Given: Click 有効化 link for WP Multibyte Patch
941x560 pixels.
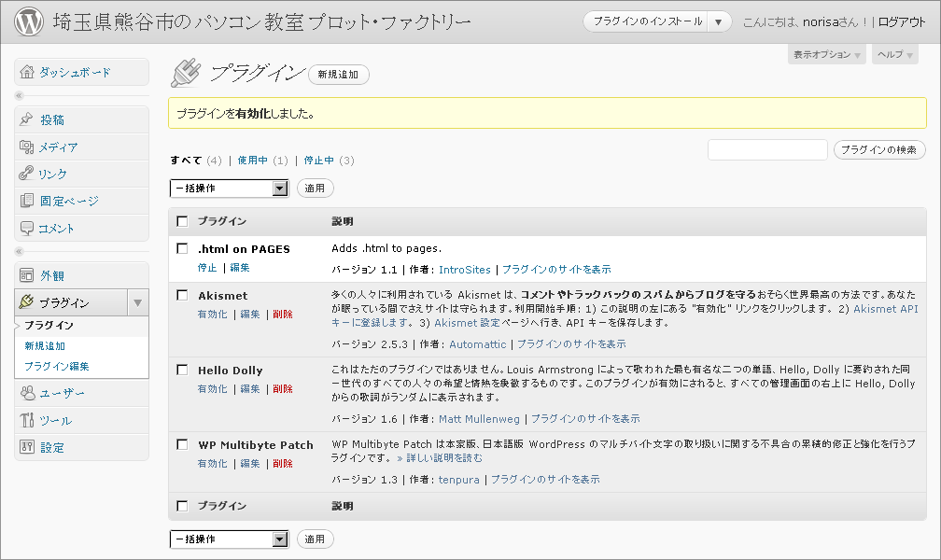Looking at the screenshot, I should click(213, 463).
